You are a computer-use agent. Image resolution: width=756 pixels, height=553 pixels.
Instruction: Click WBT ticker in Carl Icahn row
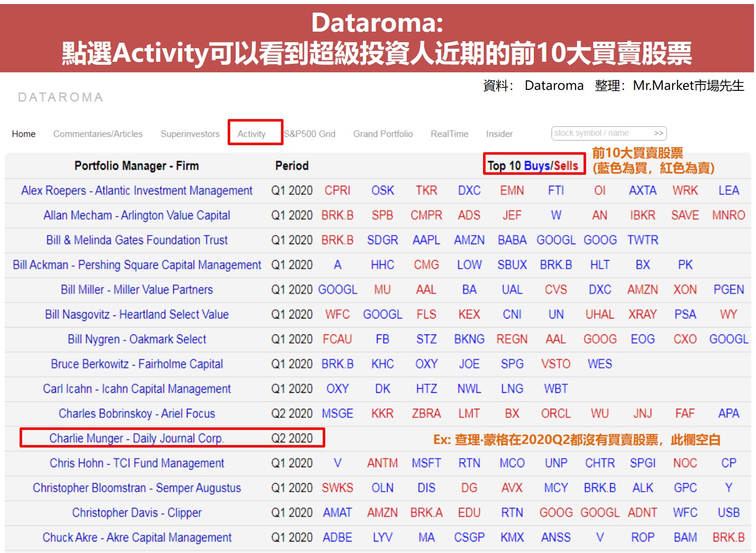556,389
